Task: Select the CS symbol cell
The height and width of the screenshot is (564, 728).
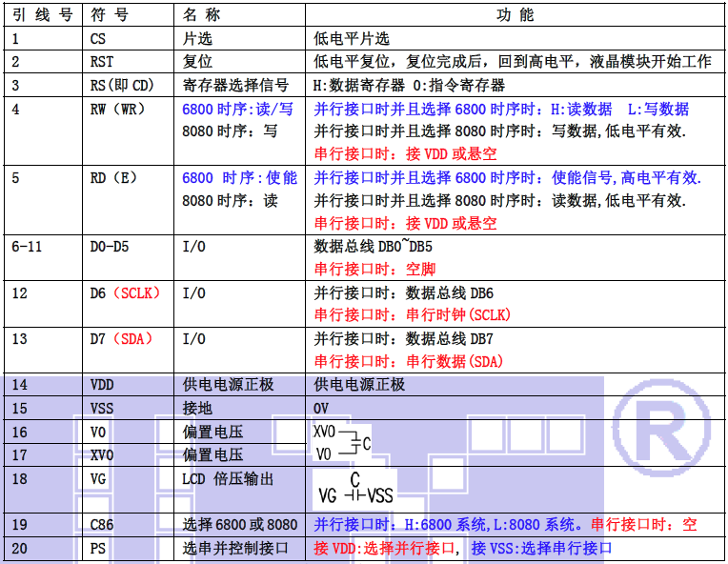Action: pyautogui.click(x=99, y=39)
